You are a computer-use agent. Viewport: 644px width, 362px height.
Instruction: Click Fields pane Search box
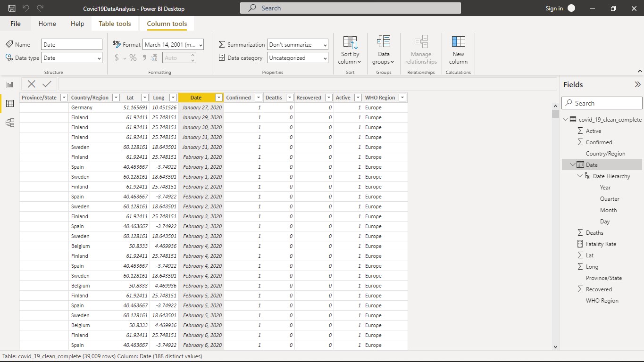602,103
